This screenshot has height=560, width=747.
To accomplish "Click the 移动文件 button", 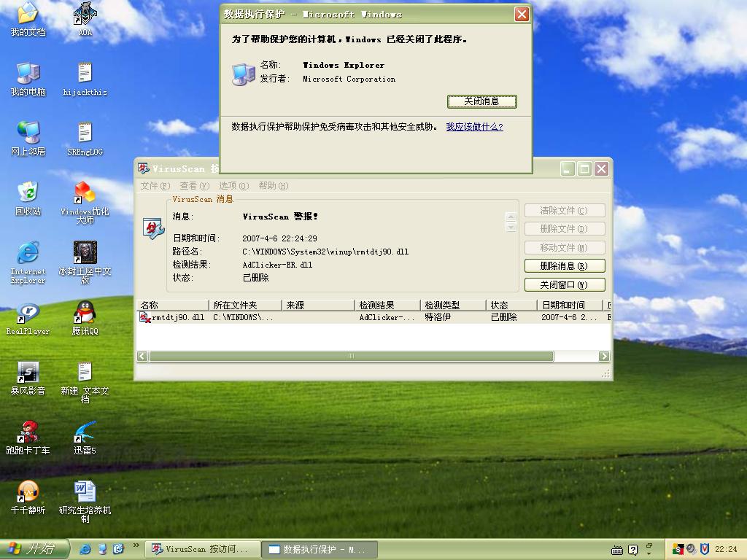I will pyautogui.click(x=565, y=248).
